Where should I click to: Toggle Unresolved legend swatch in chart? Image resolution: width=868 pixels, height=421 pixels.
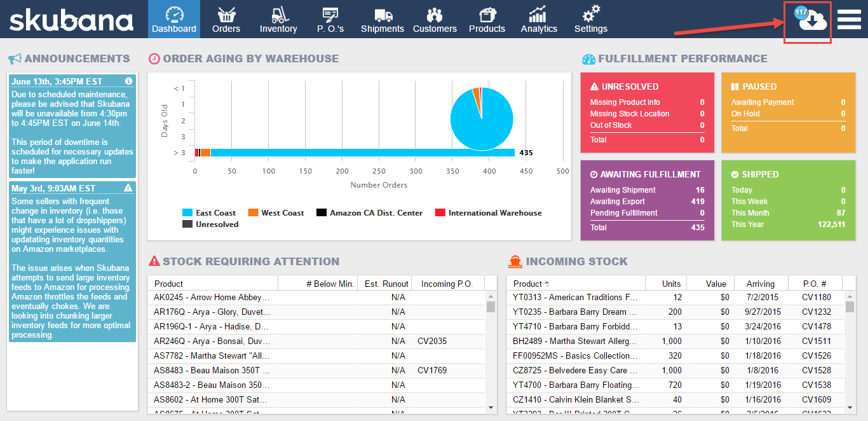[187, 224]
